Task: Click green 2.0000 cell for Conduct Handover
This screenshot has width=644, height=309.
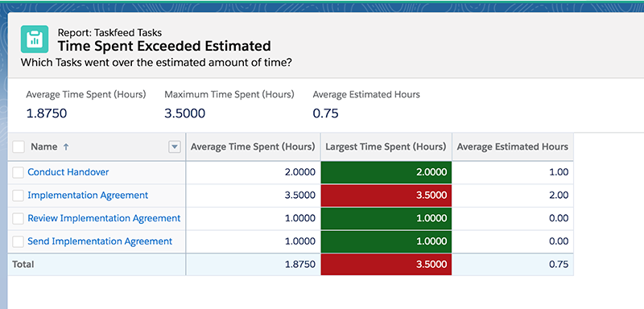Action: pyautogui.click(x=386, y=172)
